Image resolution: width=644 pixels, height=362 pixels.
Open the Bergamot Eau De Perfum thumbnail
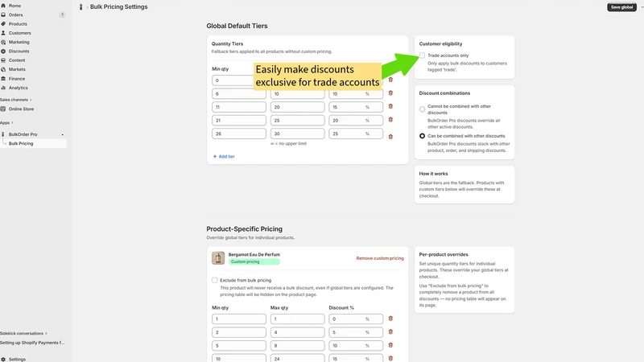218,257
